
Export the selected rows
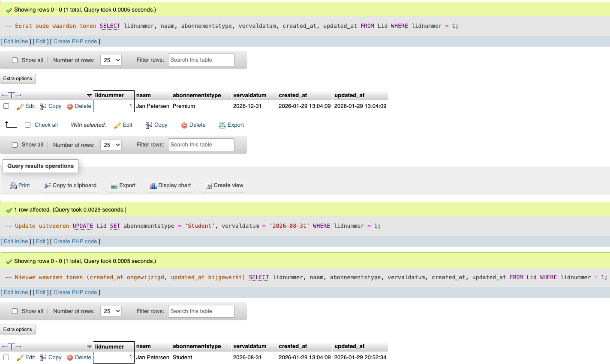pyautogui.click(x=231, y=125)
